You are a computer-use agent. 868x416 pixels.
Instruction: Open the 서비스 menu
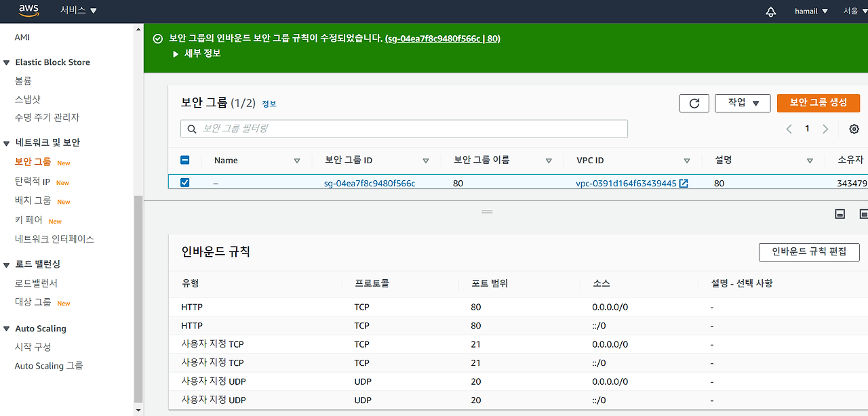coord(75,10)
